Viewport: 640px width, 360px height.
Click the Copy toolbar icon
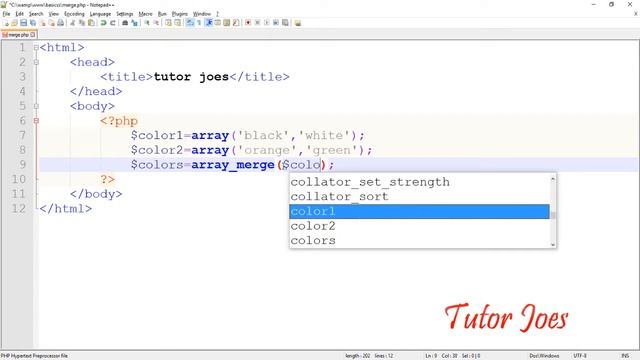click(82, 23)
